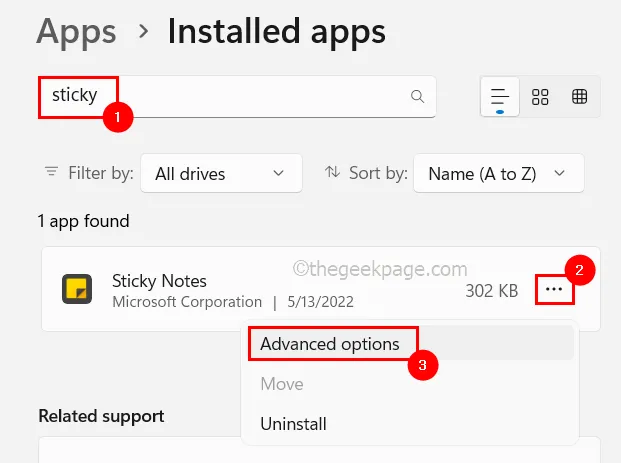Switch to grid view layout
Viewport: 621px width, 463px height.
[540, 97]
